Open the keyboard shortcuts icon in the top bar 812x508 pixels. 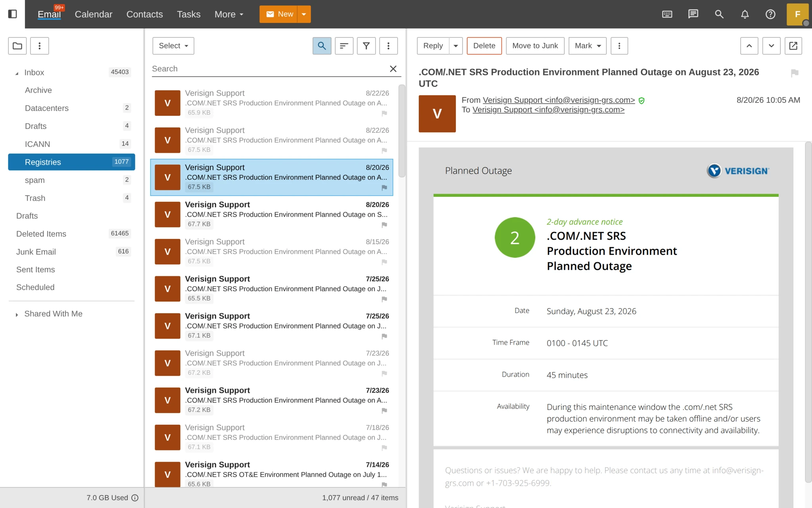[667, 14]
